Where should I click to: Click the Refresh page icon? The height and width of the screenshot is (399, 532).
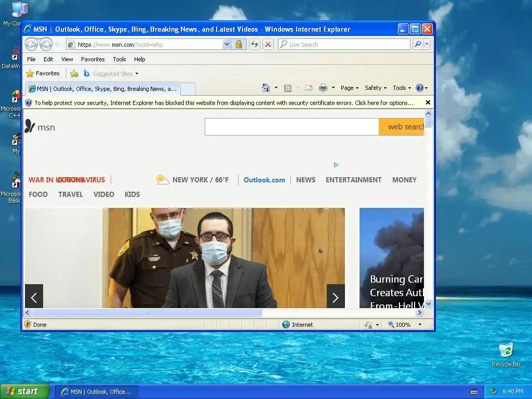click(x=255, y=45)
